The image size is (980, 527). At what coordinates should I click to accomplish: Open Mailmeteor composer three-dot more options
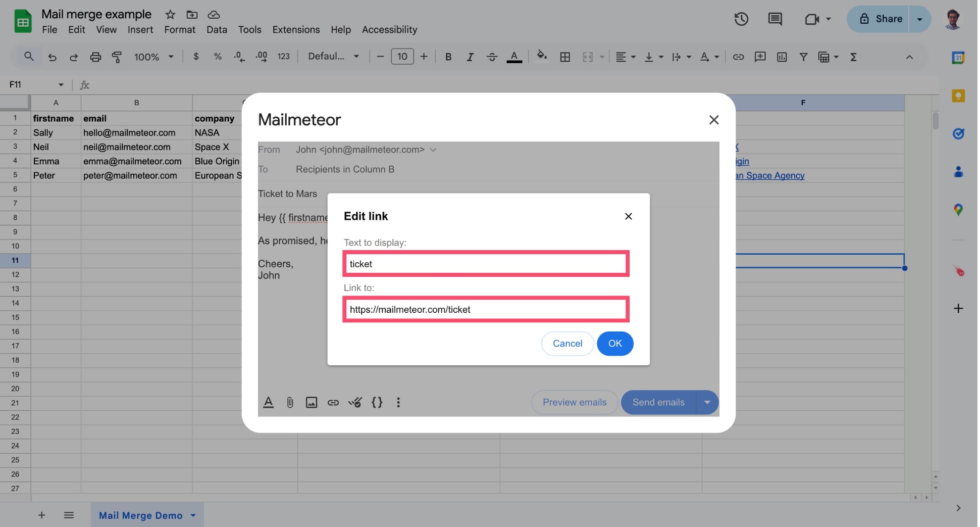pos(398,402)
